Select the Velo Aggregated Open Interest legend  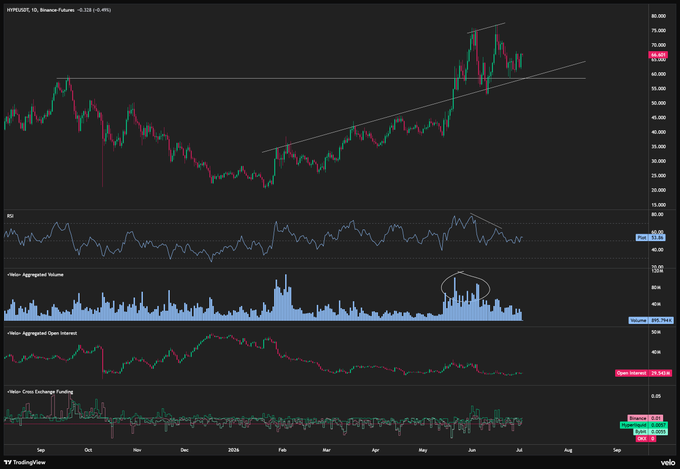42,333
